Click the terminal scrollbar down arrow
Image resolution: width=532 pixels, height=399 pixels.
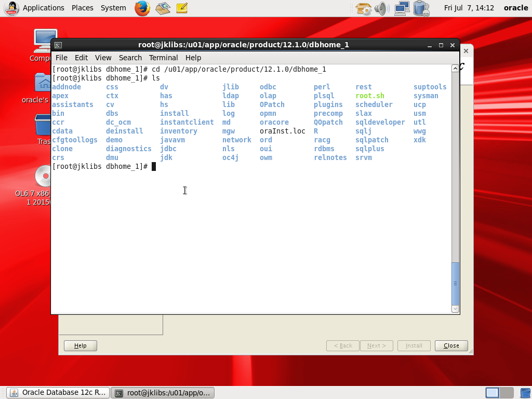coord(455,309)
